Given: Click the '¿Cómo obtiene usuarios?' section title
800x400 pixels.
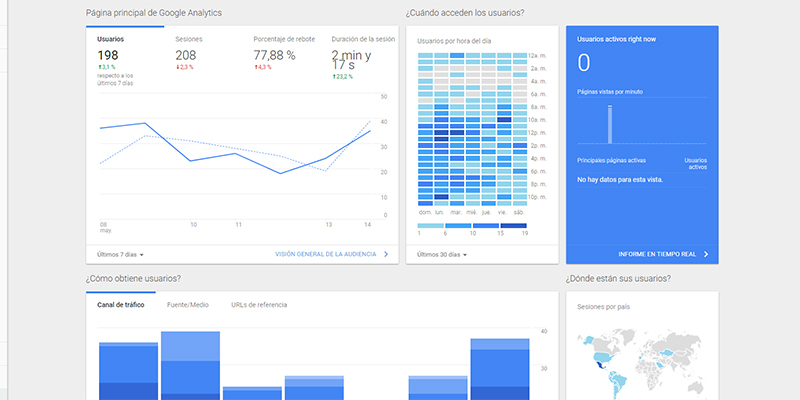Looking at the screenshot, I should [133, 279].
